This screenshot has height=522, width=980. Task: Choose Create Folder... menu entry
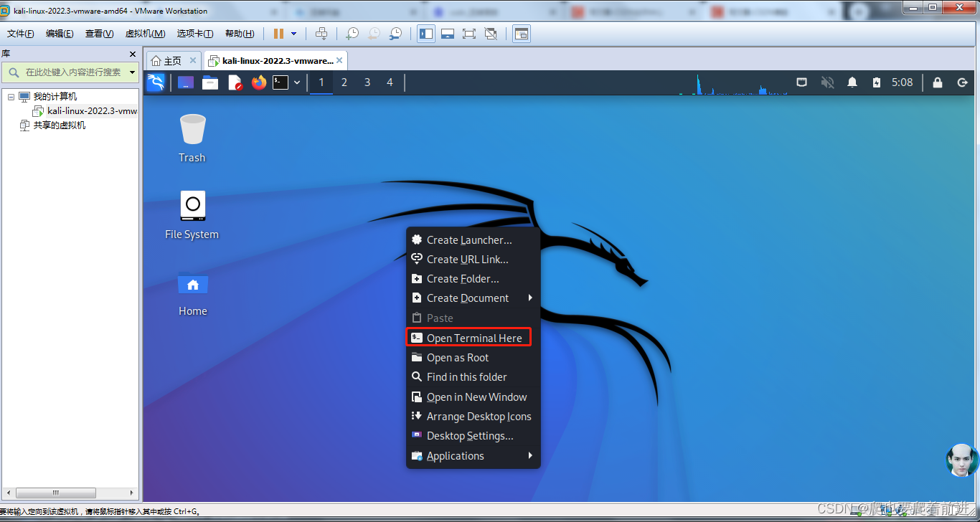click(473, 279)
